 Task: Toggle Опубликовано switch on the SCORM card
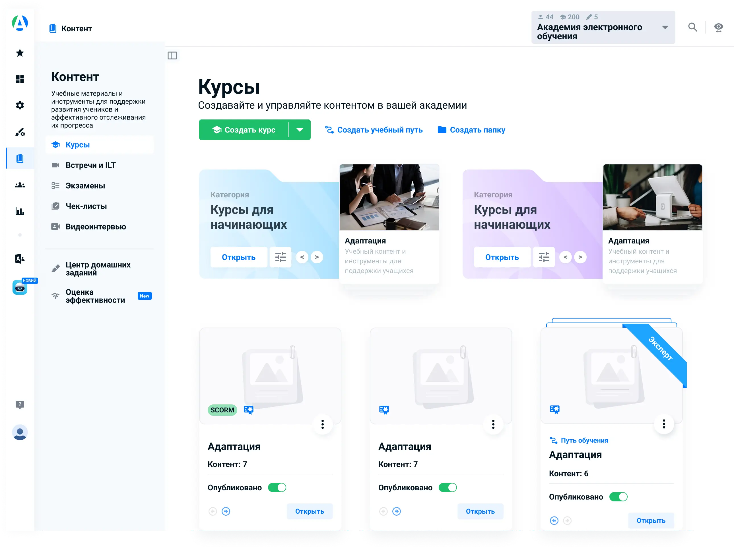click(x=277, y=488)
